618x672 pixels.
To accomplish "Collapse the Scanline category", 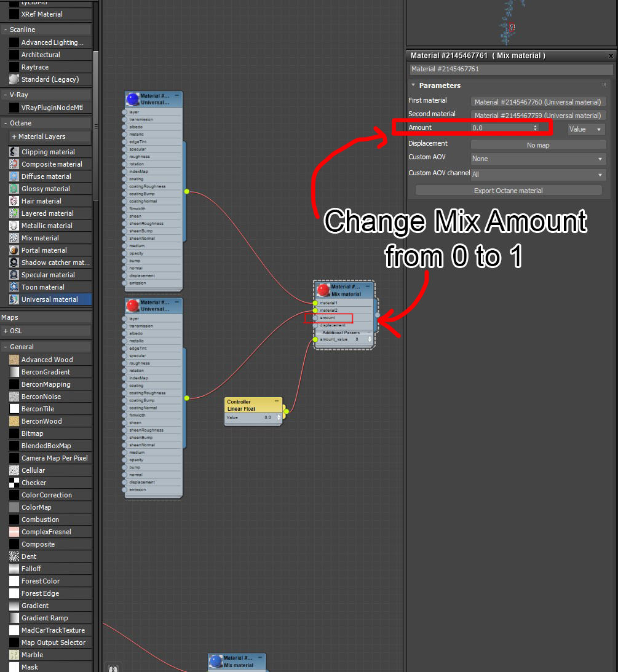I will tap(5, 30).
